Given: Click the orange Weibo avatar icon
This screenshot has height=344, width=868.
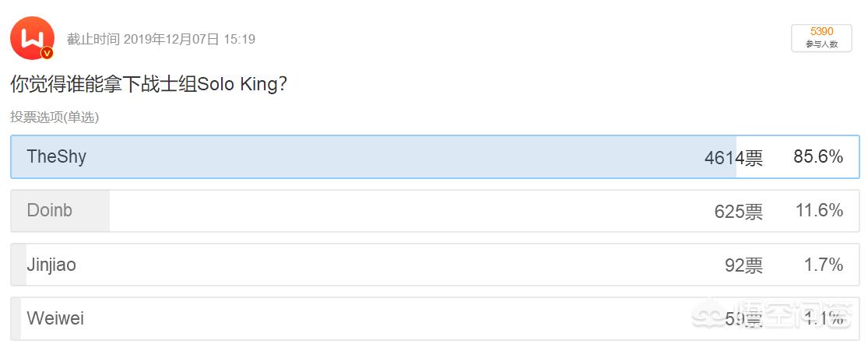Looking at the screenshot, I should tap(31, 37).
